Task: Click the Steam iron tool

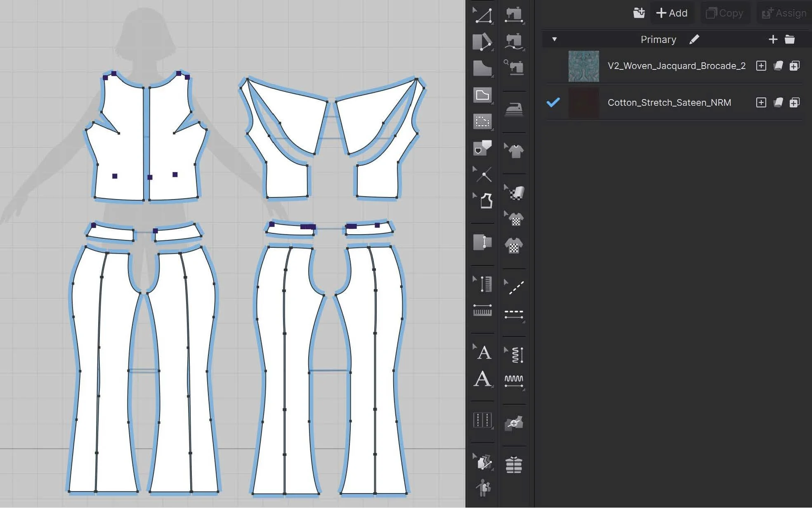Action: tap(514, 109)
